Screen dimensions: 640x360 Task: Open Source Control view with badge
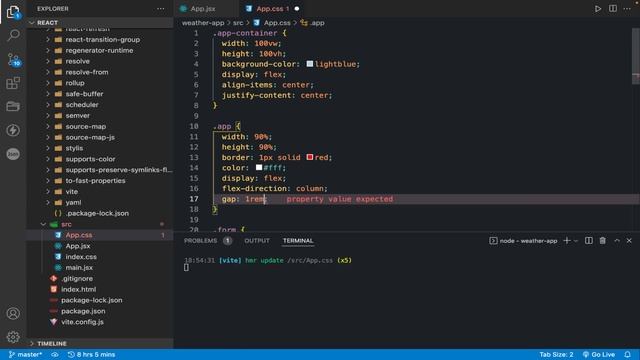point(13,60)
